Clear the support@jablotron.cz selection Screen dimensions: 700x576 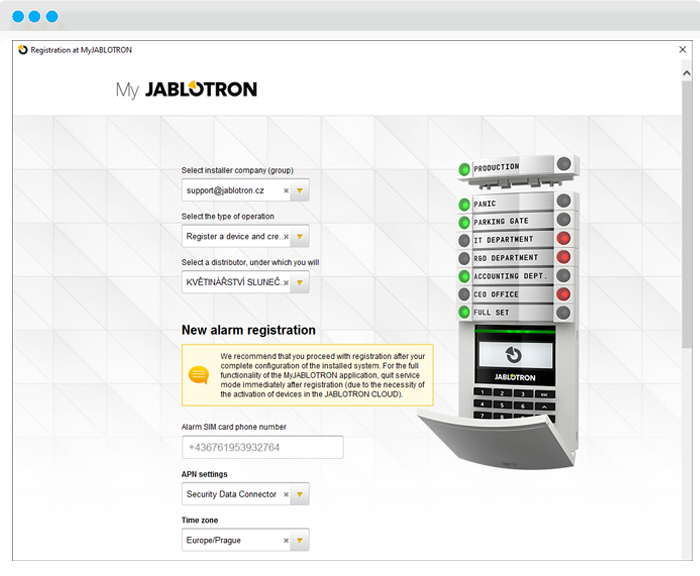click(x=286, y=191)
